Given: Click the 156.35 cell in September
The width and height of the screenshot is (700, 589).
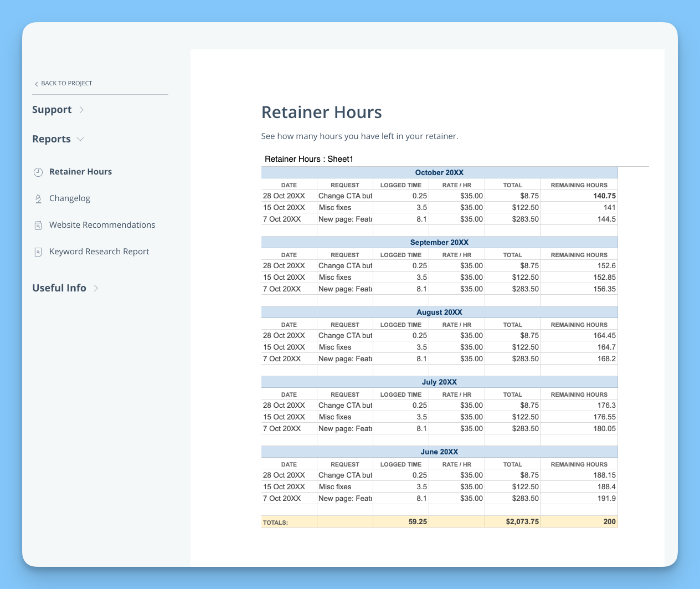Looking at the screenshot, I should click(579, 289).
